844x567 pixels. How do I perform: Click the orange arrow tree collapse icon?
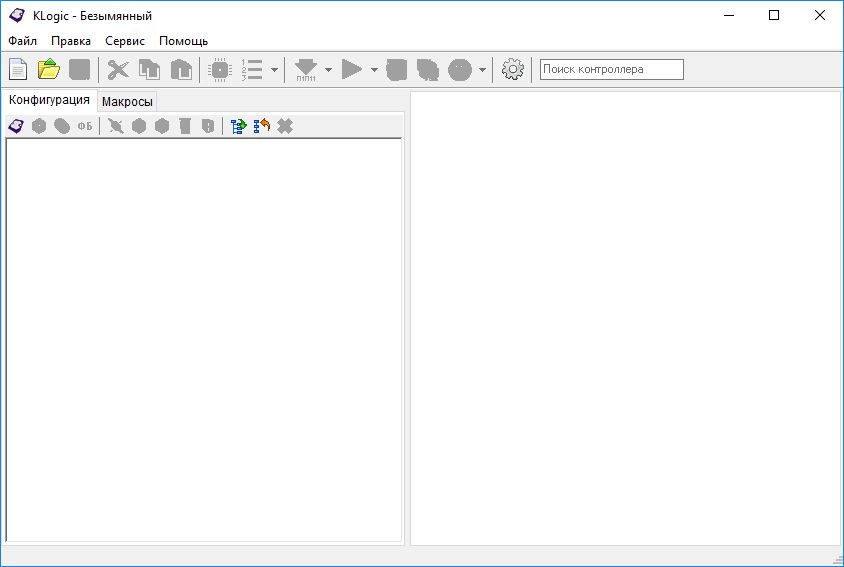point(262,126)
